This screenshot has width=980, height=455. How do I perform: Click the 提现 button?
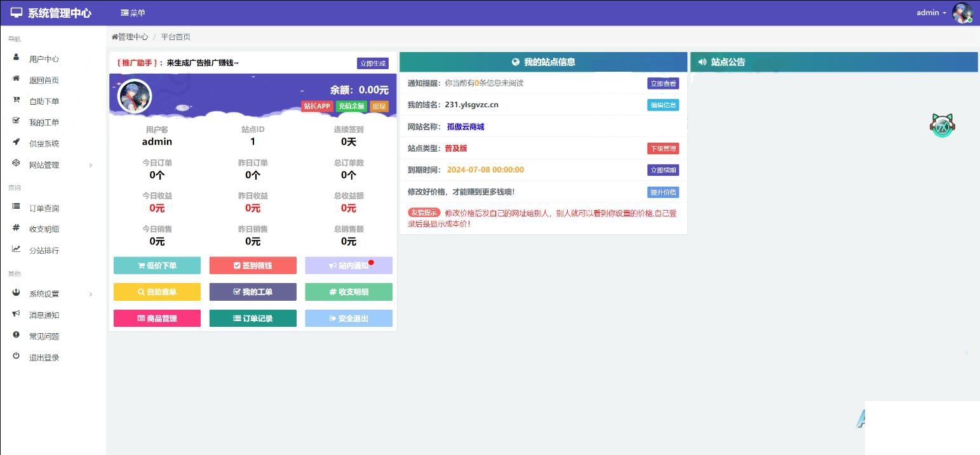(379, 106)
